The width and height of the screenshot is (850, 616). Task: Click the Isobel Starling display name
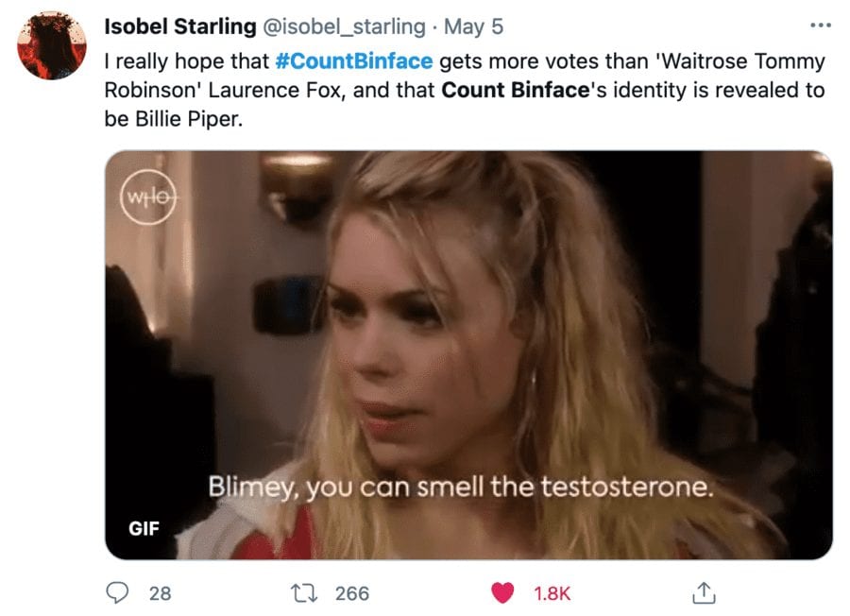(180, 26)
